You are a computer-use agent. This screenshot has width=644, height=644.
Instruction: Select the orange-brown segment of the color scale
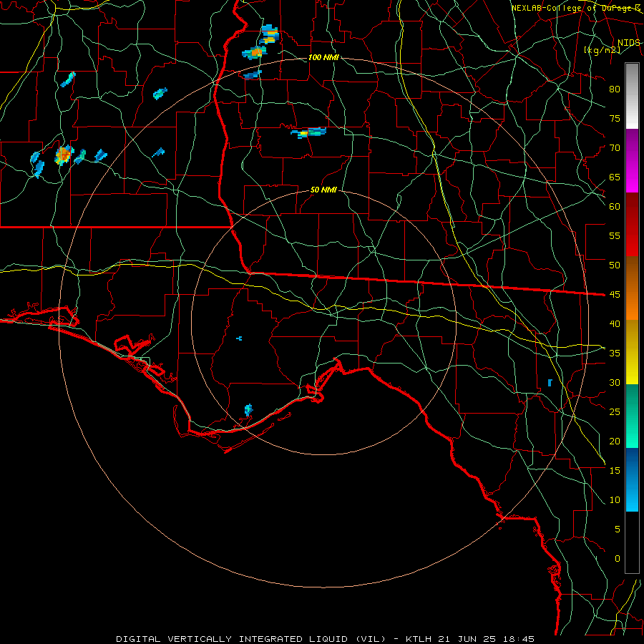click(x=632, y=288)
